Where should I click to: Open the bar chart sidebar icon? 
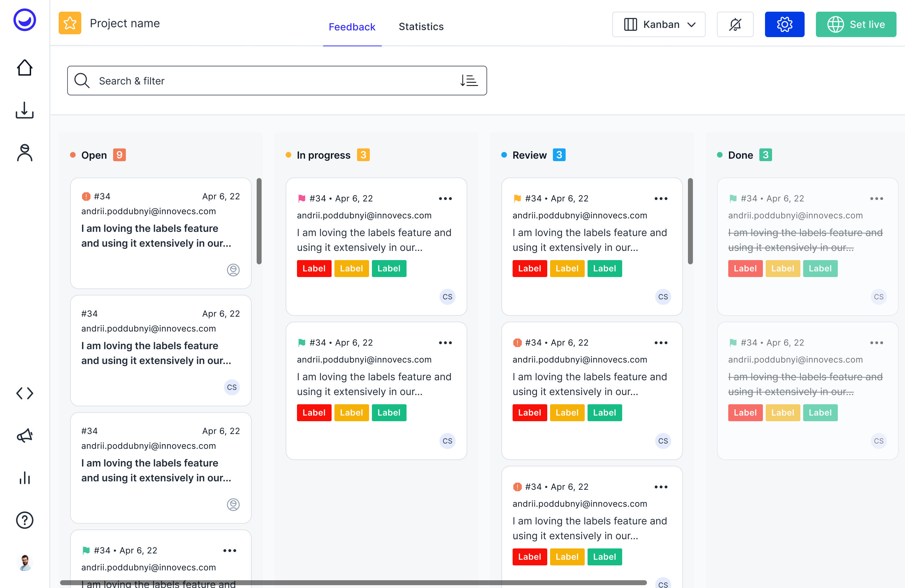coord(25,478)
